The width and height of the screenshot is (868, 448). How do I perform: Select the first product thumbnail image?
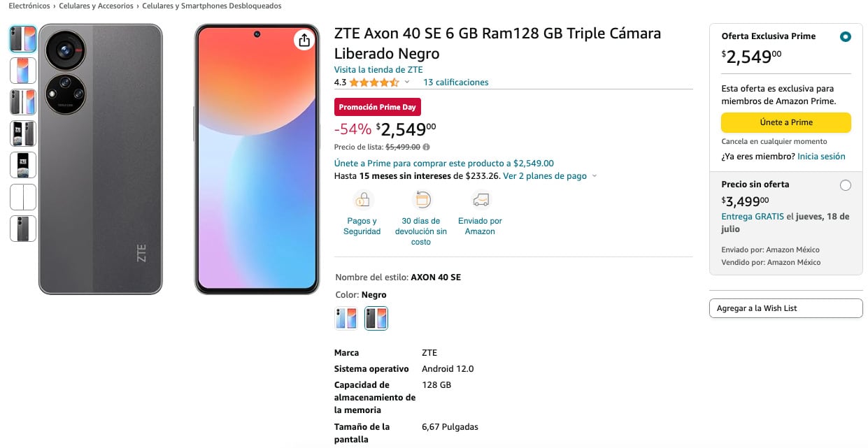point(23,39)
